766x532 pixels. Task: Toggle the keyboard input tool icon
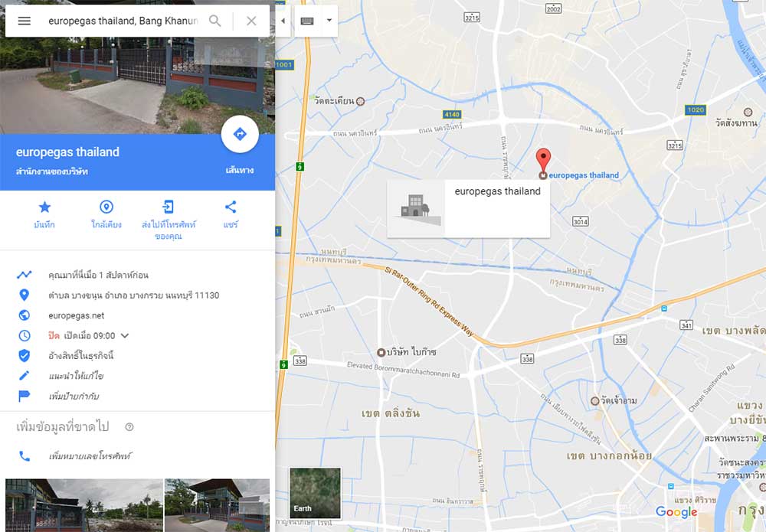click(x=307, y=21)
